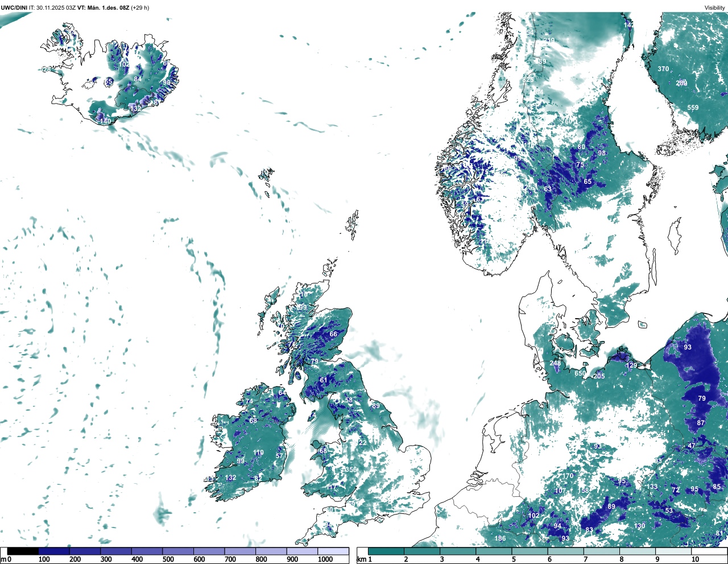Click value '74' in northwest Ireland
Viewport: 728px width, 564px height.
tap(249, 401)
